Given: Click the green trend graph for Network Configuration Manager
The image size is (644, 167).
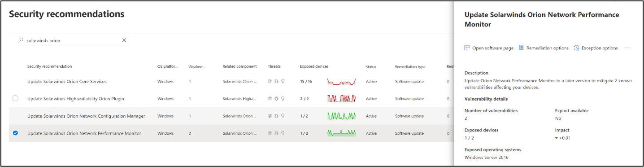Looking at the screenshot, I should point(342,116).
